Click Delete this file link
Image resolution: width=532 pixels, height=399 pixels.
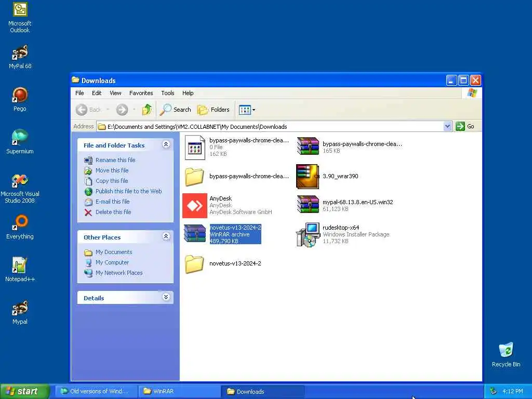point(113,212)
